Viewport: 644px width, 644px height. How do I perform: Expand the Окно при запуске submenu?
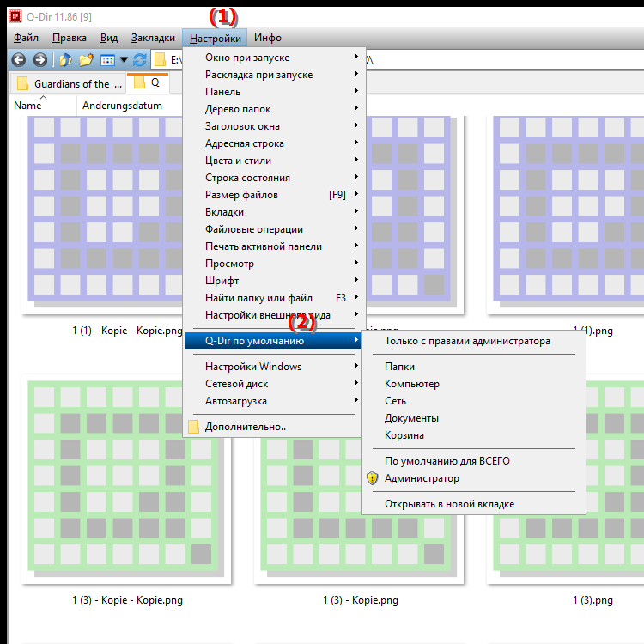tap(273, 58)
